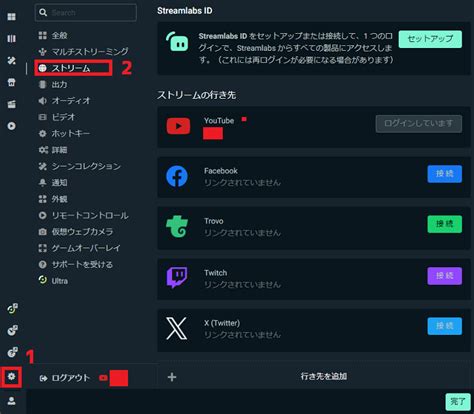Open the highlighter clapperboard icon
The width and height of the screenshot is (474, 414).
(12, 104)
